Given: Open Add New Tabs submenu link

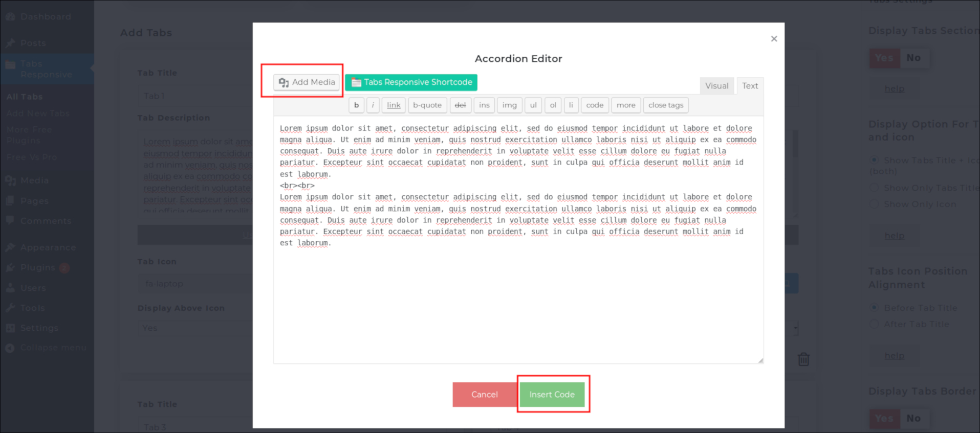Looking at the screenshot, I should (x=38, y=113).
